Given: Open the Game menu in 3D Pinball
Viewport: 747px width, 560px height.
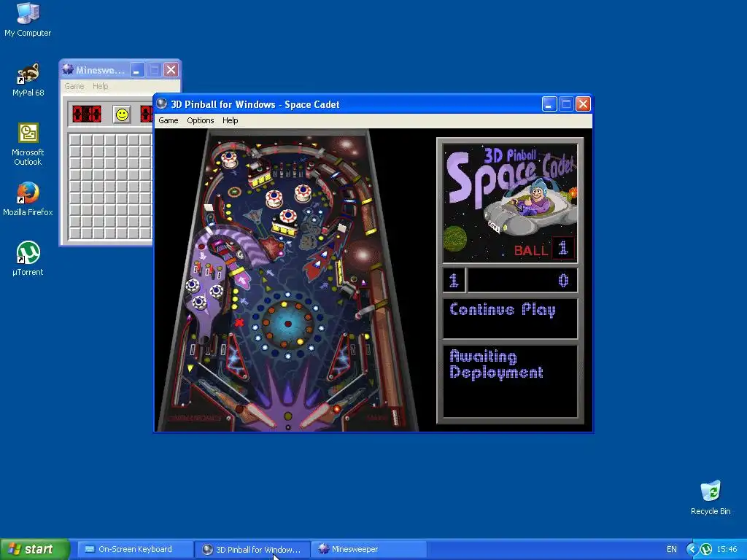Looking at the screenshot, I should (x=169, y=120).
